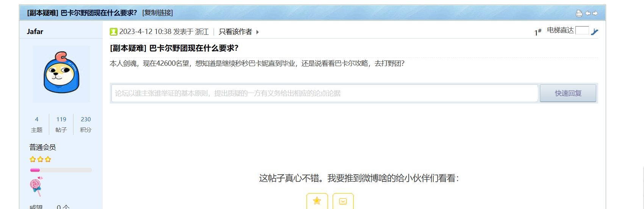Click the star favorite icon under share text
The image size is (644, 209).
(317, 201)
